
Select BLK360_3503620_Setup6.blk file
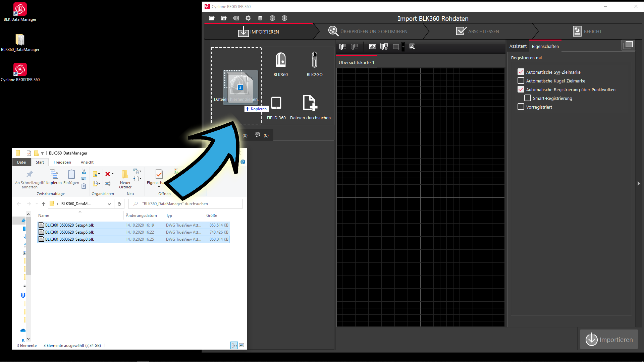[x=133, y=232]
